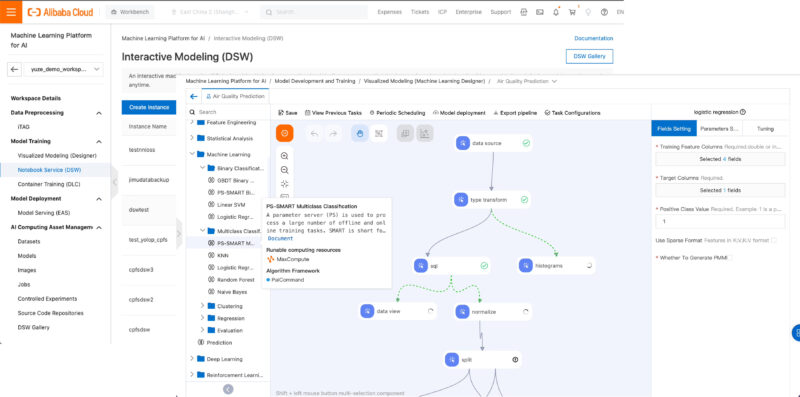
Task: Click the Workbench button in the header
Action: [x=130, y=12]
